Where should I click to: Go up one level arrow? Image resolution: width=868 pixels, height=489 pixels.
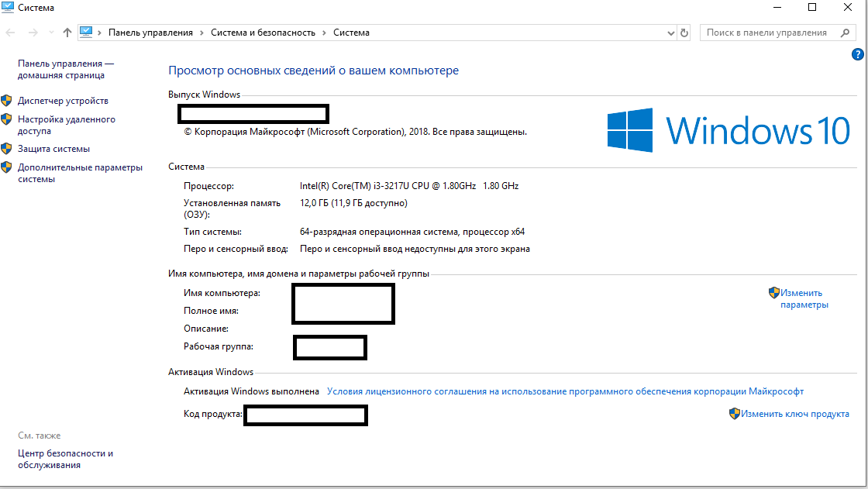coord(67,33)
